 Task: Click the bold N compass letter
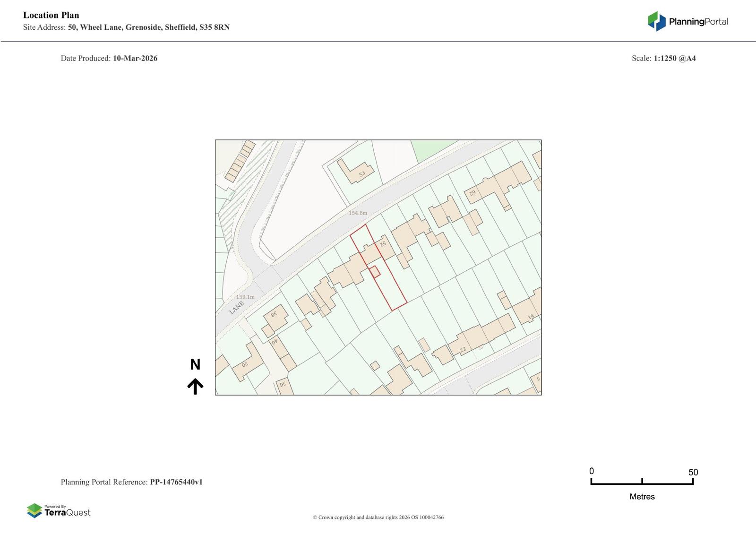tap(195, 364)
